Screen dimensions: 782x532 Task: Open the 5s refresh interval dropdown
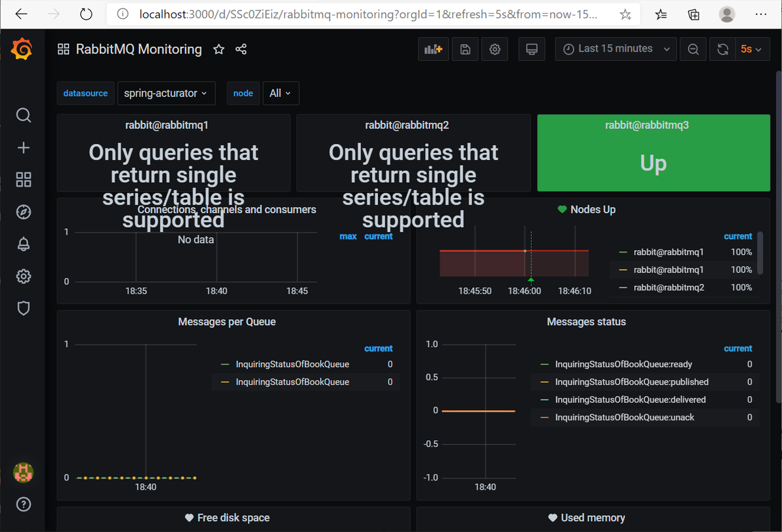coord(752,49)
